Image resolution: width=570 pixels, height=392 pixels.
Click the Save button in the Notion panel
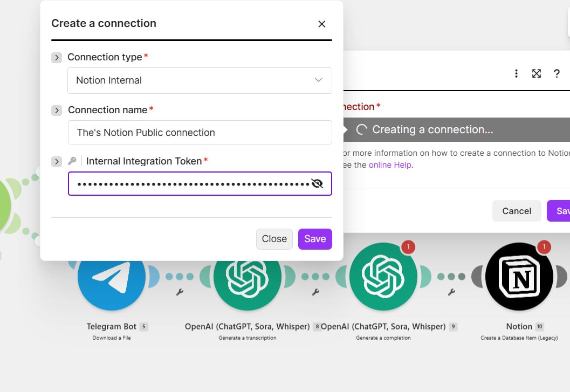[559, 211]
